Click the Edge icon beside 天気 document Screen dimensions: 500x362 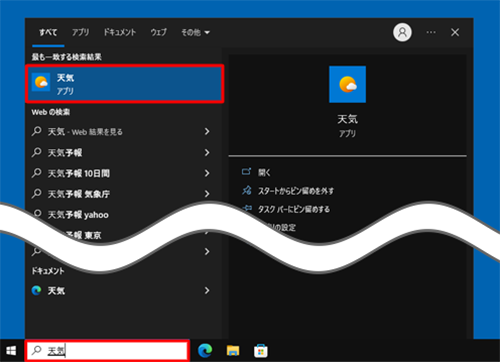pyautogui.click(x=36, y=291)
